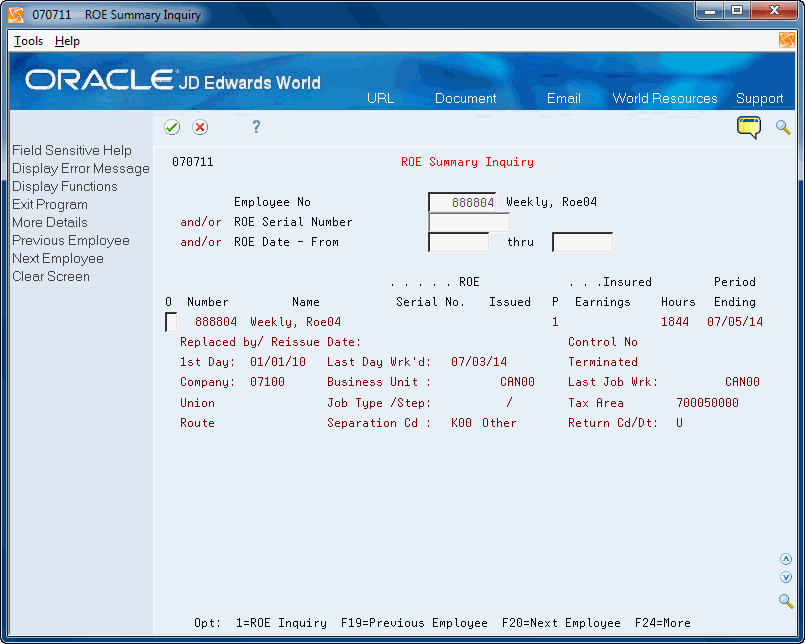805x644 pixels.
Task: Click the Employee No input field
Action: [x=462, y=202]
